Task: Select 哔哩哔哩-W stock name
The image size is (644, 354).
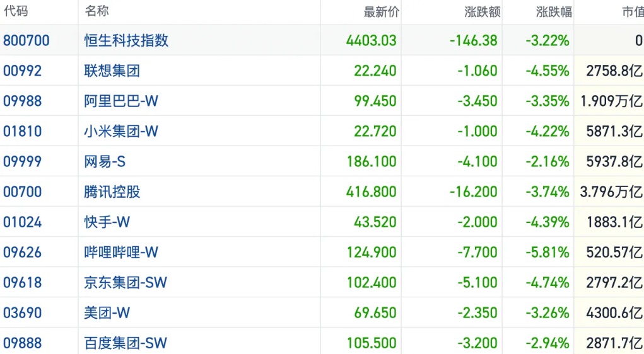Action: 121,252
